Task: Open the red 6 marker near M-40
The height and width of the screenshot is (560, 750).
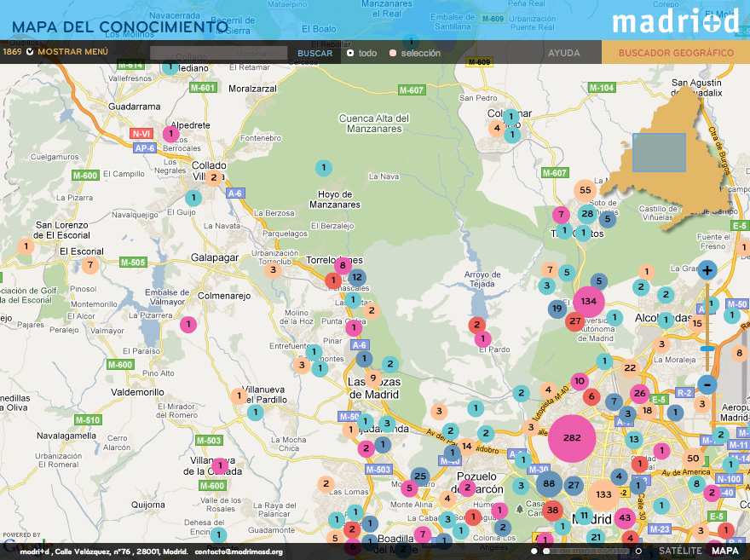Action: (591, 396)
